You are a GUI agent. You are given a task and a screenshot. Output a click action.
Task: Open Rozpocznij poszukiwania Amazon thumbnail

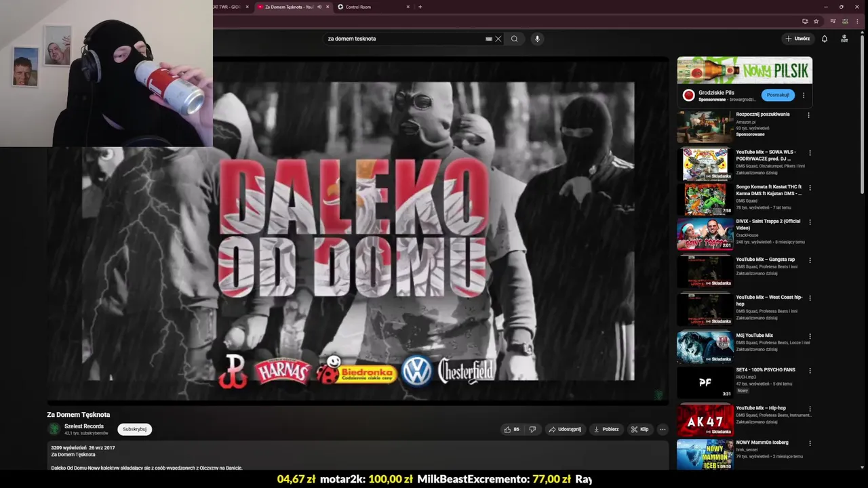click(x=705, y=127)
